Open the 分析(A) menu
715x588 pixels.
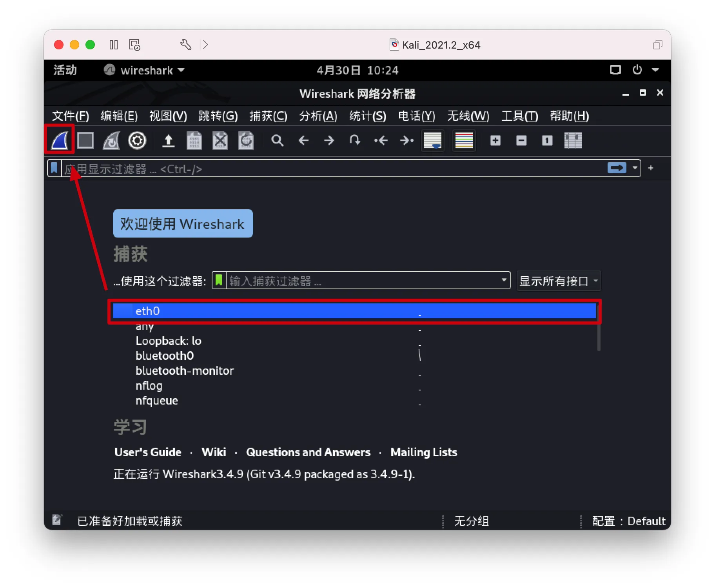coord(318,116)
